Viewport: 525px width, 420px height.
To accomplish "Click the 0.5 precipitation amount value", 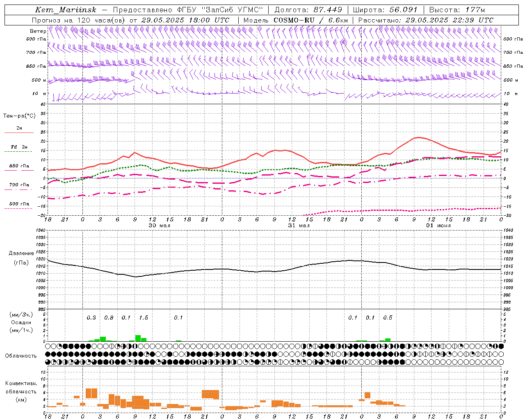I will point(388,318).
